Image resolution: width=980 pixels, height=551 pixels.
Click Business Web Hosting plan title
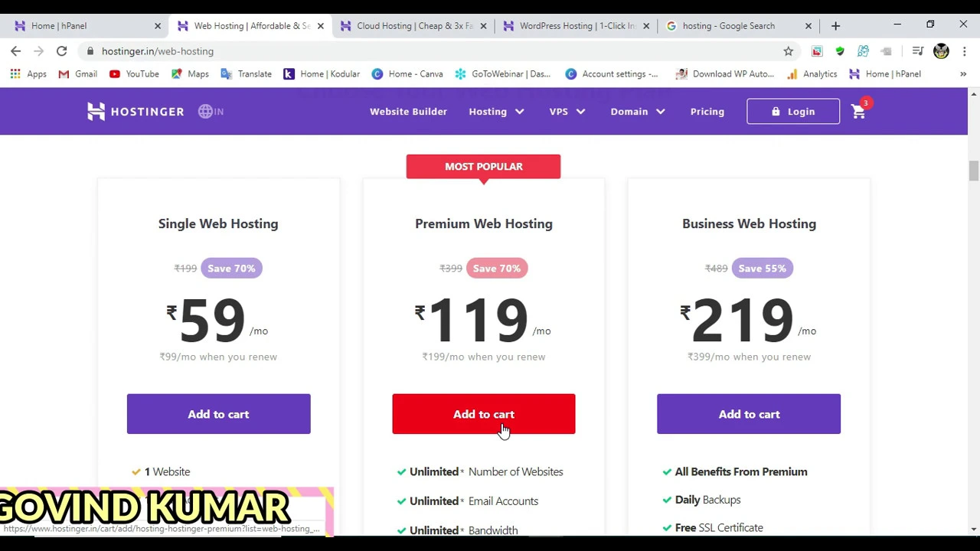[749, 223]
